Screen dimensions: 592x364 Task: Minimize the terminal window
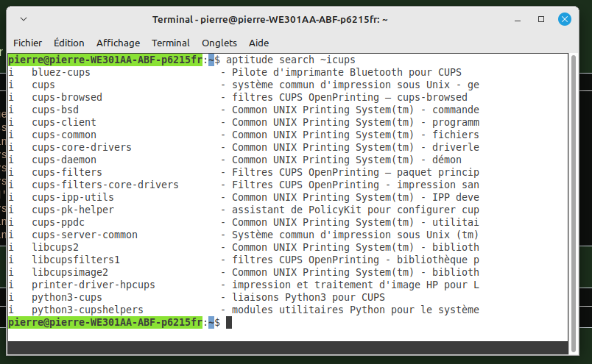point(518,20)
